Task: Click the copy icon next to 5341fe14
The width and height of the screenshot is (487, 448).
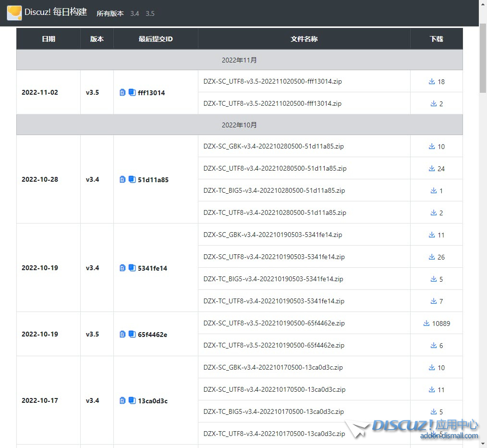Action: (132, 267)
